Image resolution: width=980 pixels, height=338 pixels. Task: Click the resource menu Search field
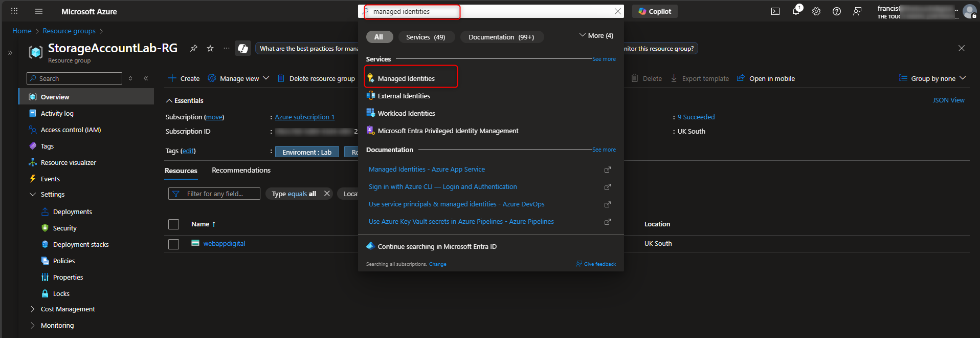point(75,78)
